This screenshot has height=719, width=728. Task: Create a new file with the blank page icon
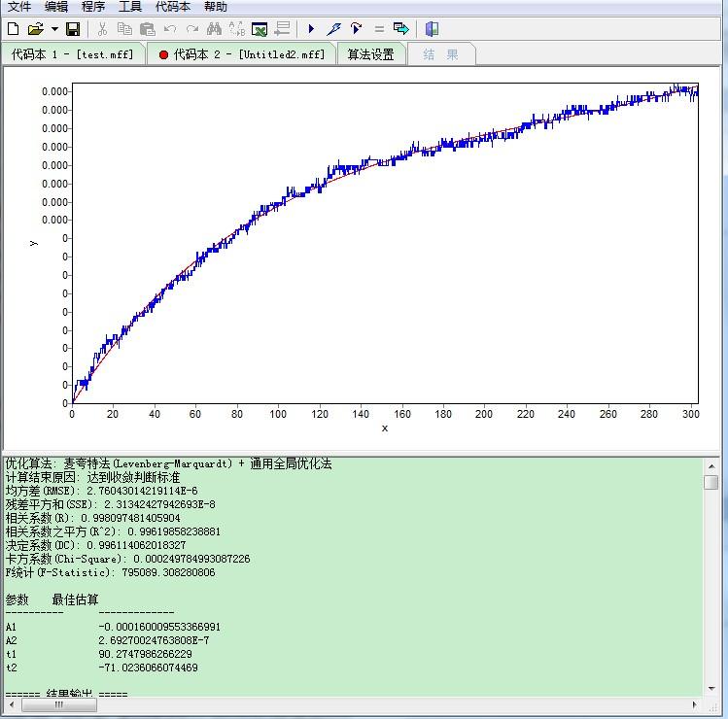(x=14, y=29)
